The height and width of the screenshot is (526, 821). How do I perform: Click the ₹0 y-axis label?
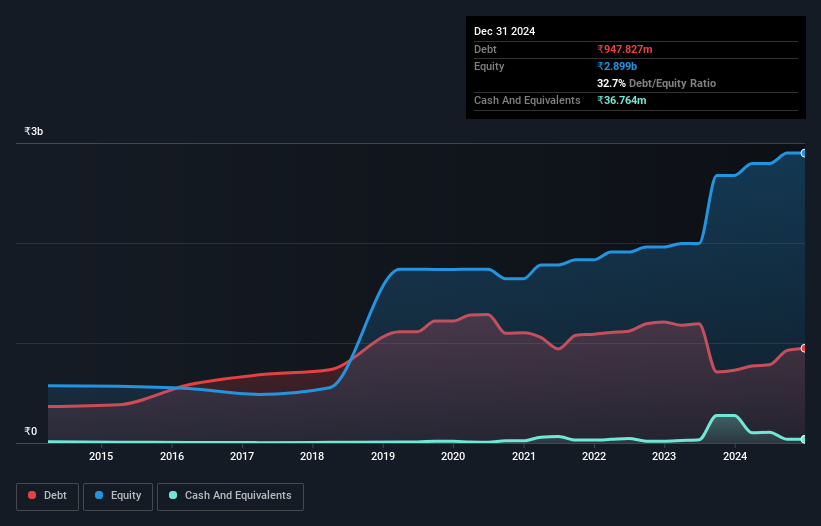pos(31,431)
